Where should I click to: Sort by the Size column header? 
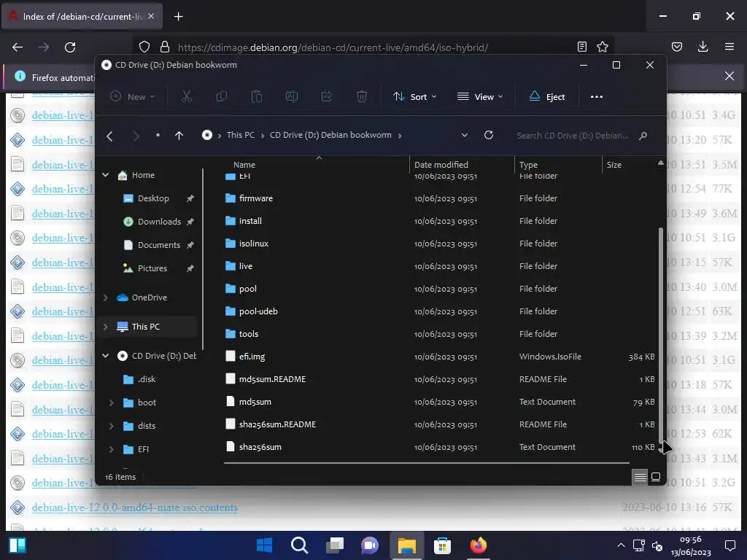pos(614,165)
